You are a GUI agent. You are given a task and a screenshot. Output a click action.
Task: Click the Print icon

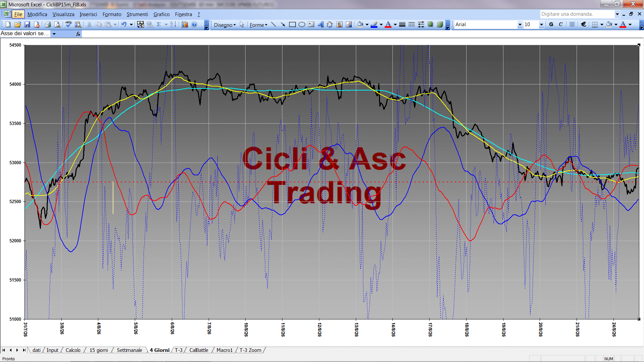point(48,24)
